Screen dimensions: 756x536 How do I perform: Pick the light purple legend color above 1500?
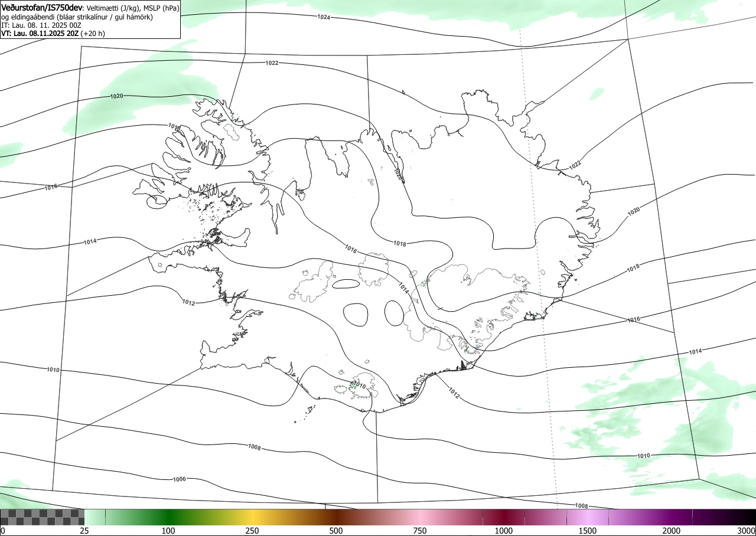coord(588,517)
